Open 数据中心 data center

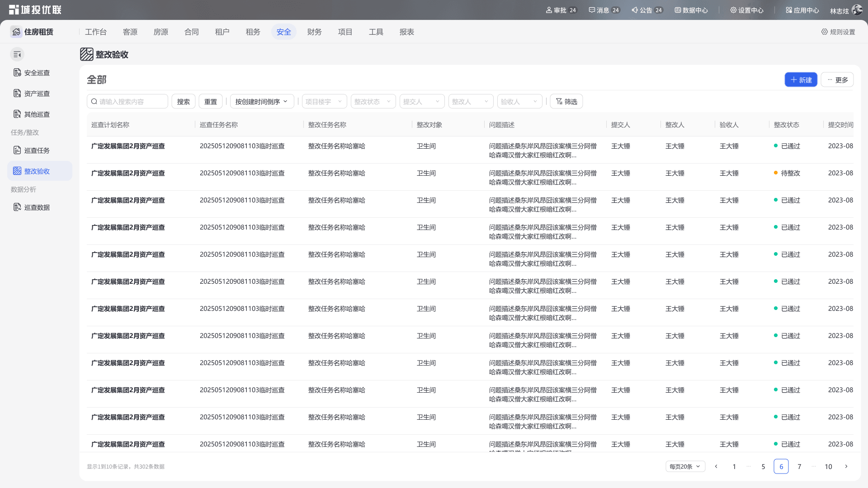691,10
